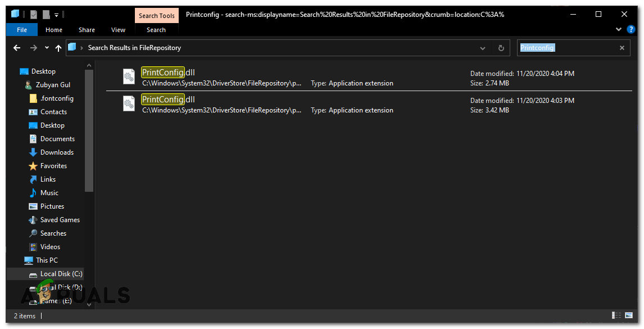
Task: Click the Downloads blue arrow icon
Action: (x=33, y=152)
